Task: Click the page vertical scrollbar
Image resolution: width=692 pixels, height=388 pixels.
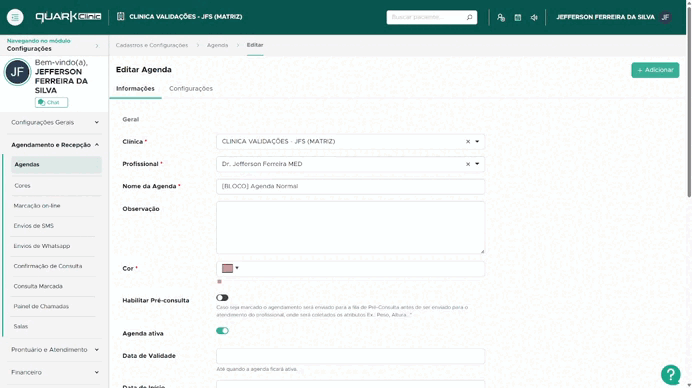Action: 689,102
